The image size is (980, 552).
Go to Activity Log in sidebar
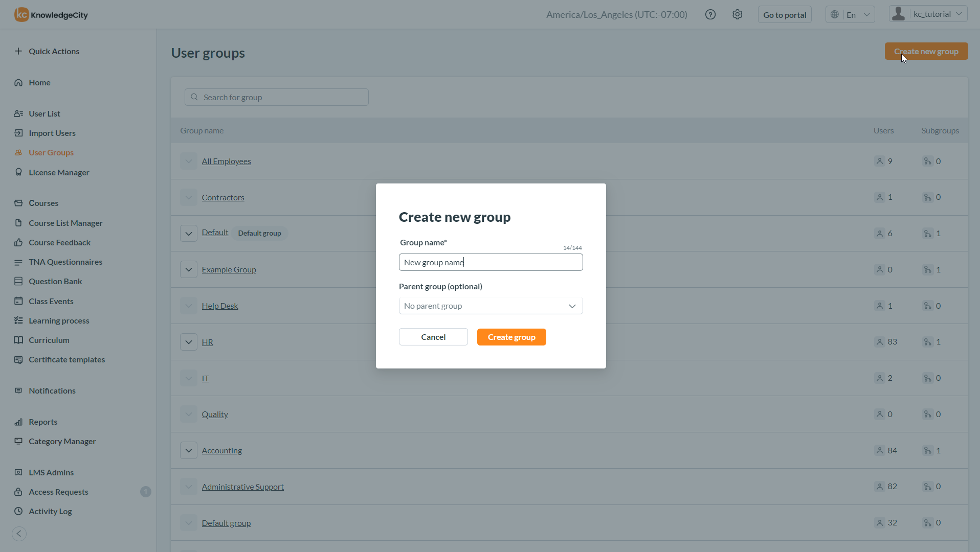point(50,511)
